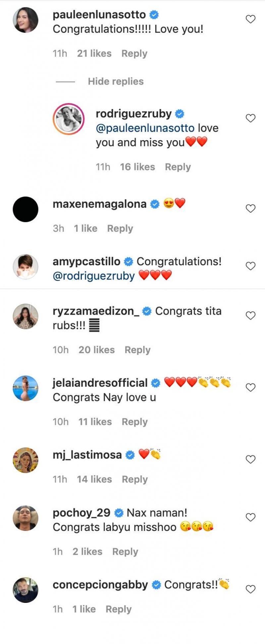
Task: Open pauleenlunasotto's profile picture
Action: coord(26,20)
